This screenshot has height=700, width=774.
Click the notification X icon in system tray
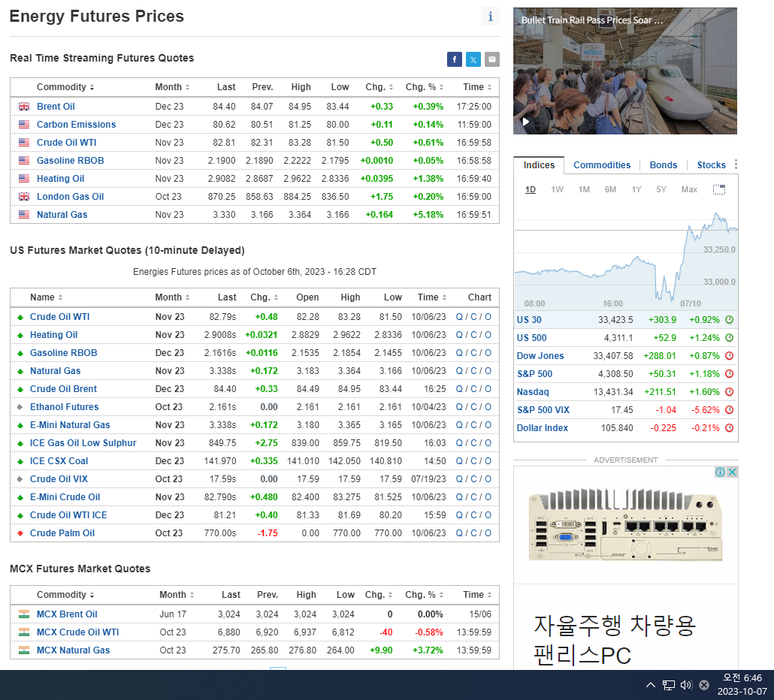pyautogui.click(x=704, y=685)
